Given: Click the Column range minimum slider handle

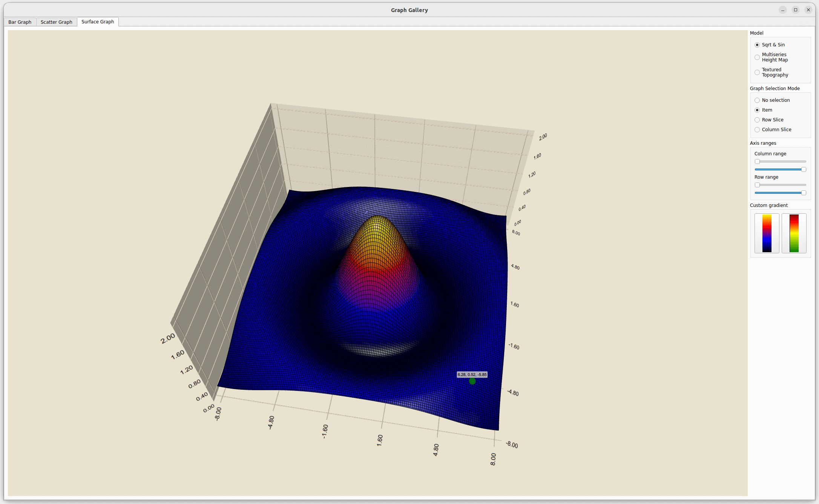Looking at the screenshot, I should pyautogui.click(x=757, y=162).
